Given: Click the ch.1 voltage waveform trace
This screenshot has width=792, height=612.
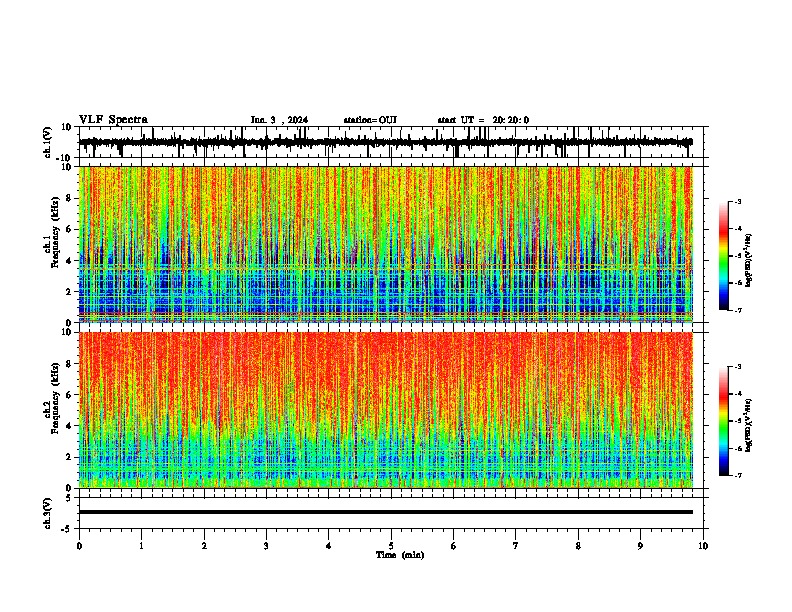Looking at the screenshot, I should (x=386, y=142).
